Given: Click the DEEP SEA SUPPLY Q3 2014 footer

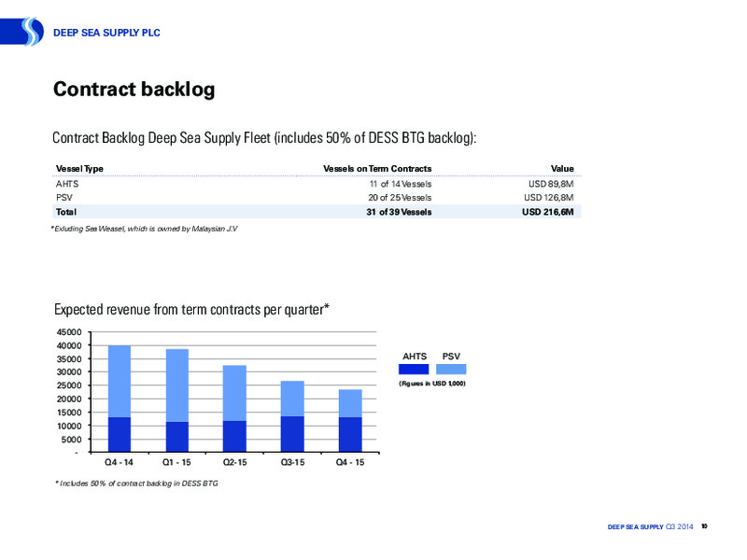Looking at the screenshot, I should 650,526.
